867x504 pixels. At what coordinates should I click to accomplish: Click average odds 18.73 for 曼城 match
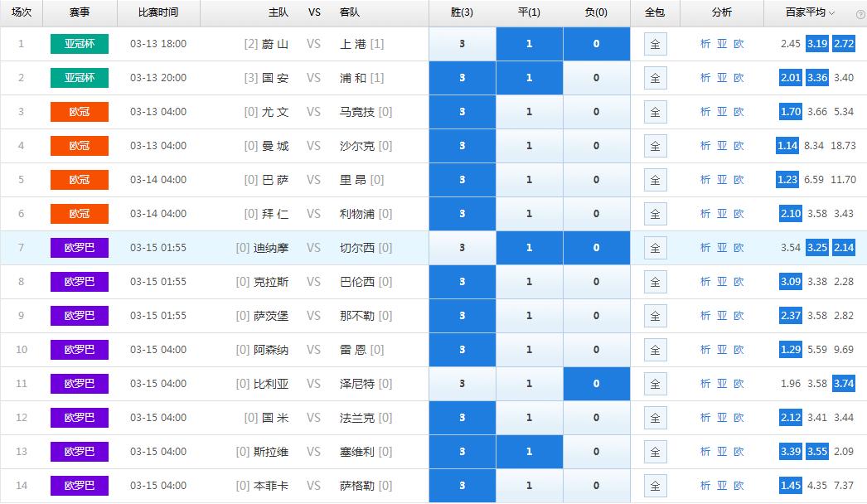[843, 146]
